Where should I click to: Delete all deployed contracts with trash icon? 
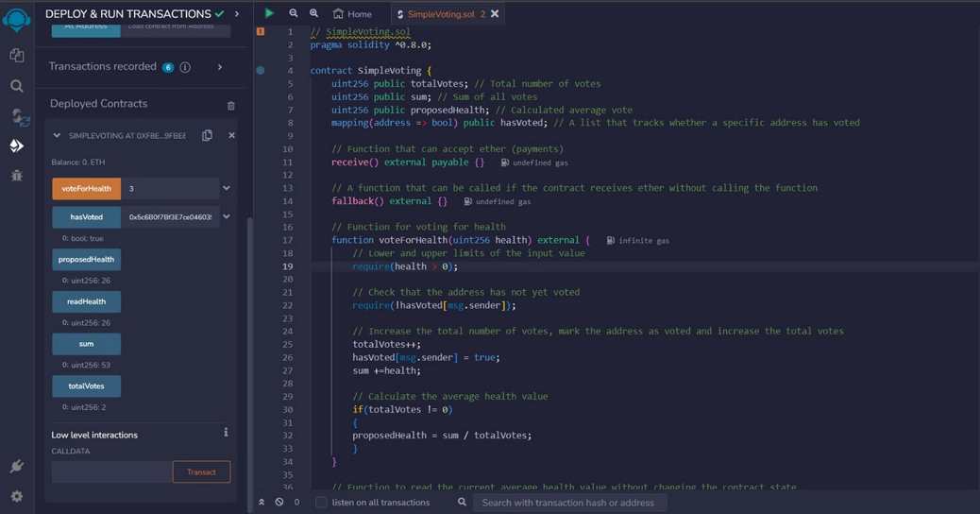pyautogui.click(x=230, y=106)
